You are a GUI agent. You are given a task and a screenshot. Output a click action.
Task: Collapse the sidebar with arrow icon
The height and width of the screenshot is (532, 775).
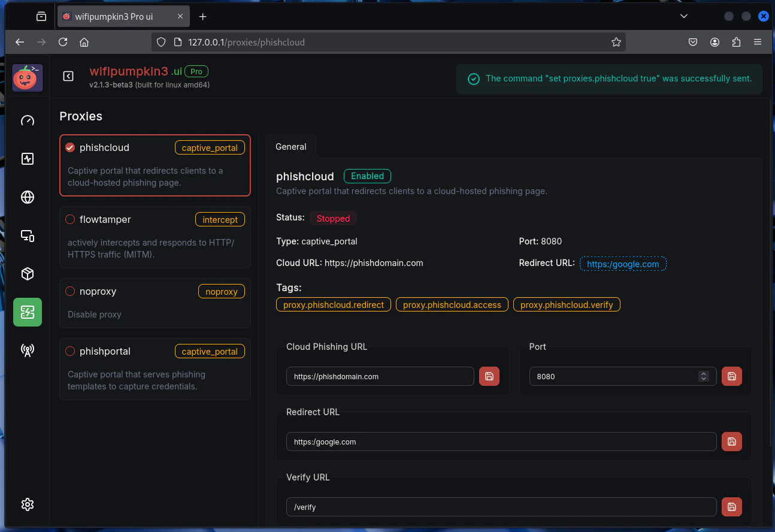click(x=68, y=76)
